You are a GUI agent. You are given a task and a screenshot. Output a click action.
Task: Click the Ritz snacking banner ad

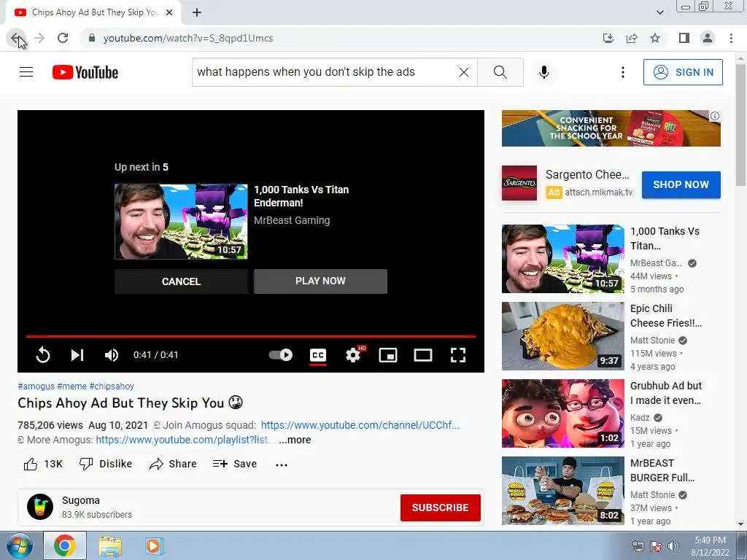pyautogui.click(x=611, y=128)
